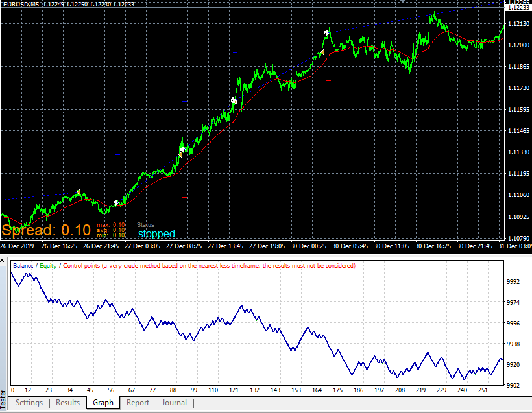The width and height of the screenshot is (532, 413).
Task: Click trade number 121 on balance axis
Action: pos(234,390)
